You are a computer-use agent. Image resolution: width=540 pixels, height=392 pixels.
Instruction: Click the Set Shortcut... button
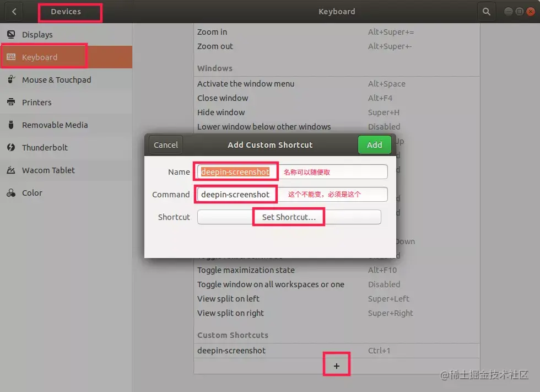(289, 217)
